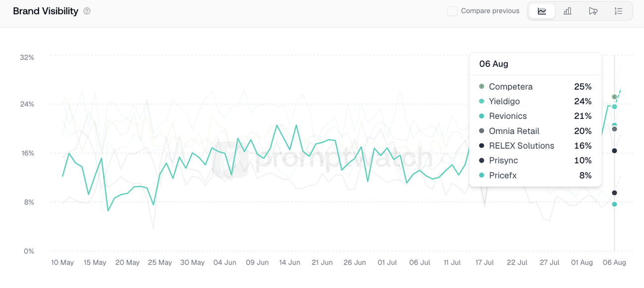Click the Omnia Retail row in tooltip

coord(535,131)
